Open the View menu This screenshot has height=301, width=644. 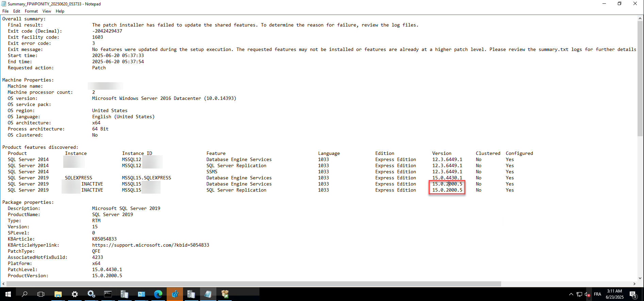[47, 11]
